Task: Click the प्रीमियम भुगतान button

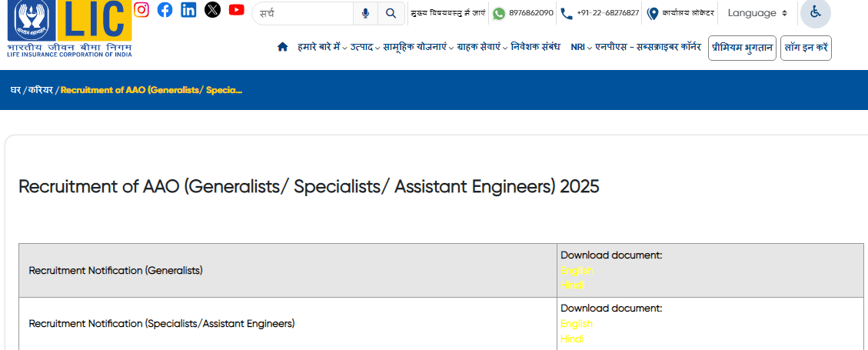Action: tap(743, 48)
